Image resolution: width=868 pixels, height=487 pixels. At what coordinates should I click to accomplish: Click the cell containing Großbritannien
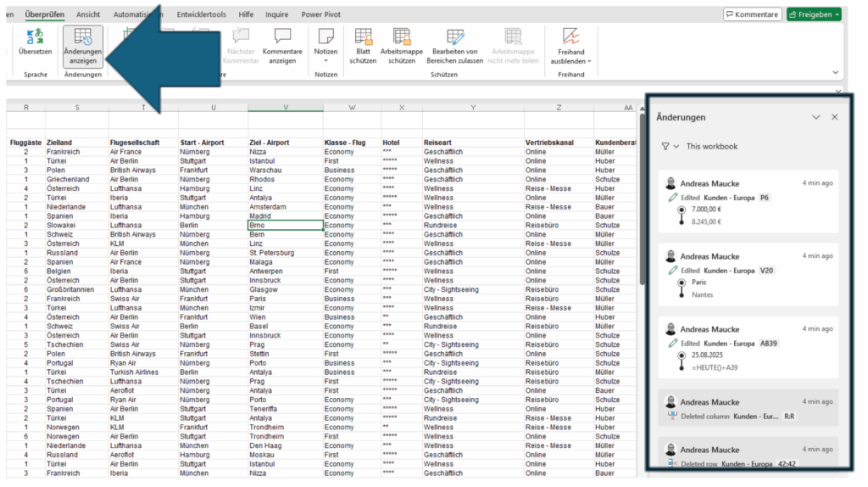tap(77, 290)
